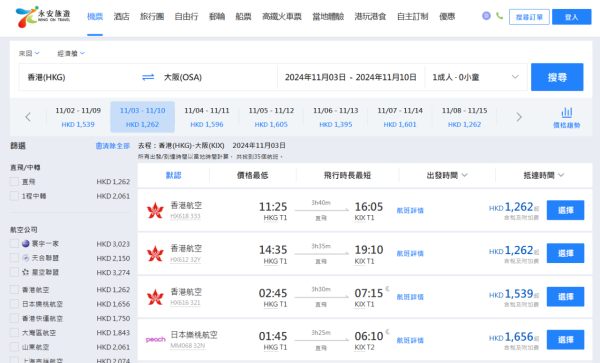Check the 香港快運航空 airline filter
The width and height of the screenshot is (600, 363).
[x=14, y=318]
